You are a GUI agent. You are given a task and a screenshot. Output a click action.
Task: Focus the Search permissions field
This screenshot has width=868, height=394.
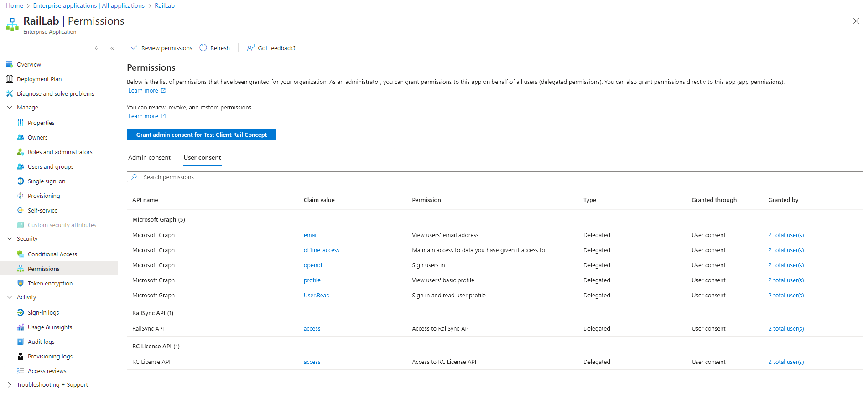tap(495, 177)
